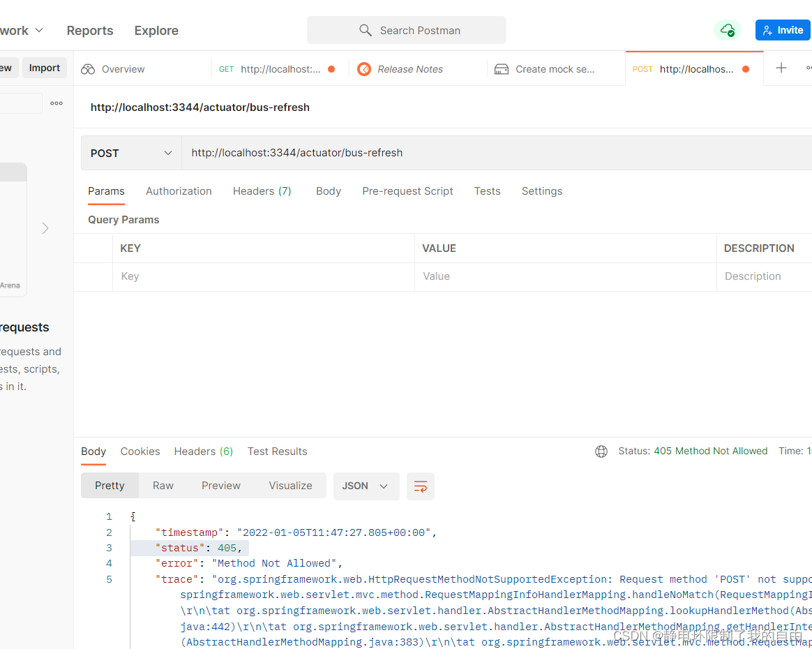Select Visualize response view
This screenshot has width=812, height=649.
point(290,485)
